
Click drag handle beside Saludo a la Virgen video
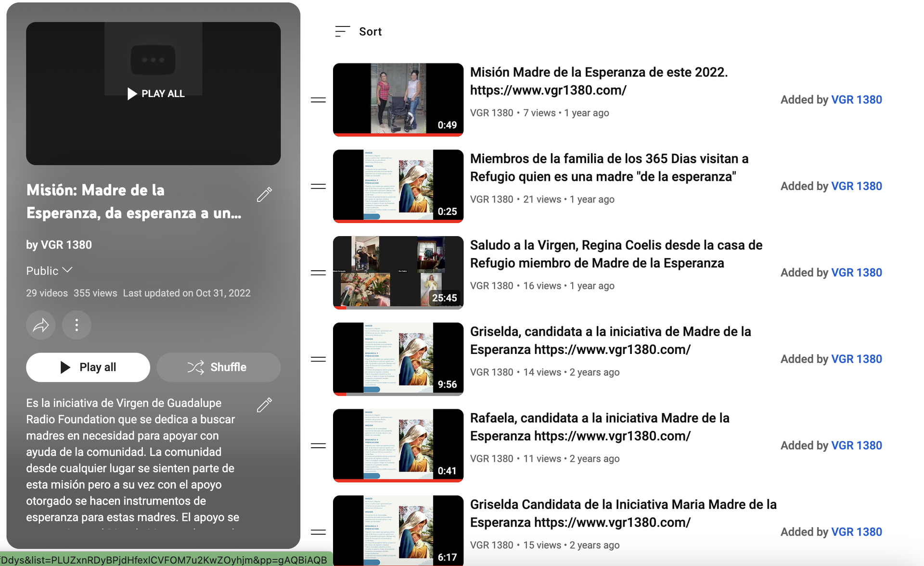click(318, 273)
